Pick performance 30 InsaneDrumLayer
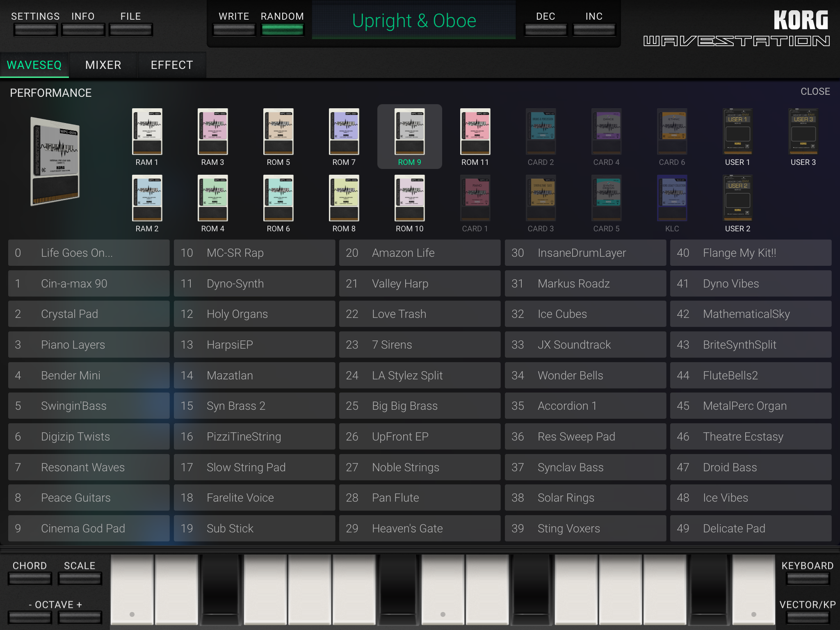Screen dimensions: 840x630 coord(585,253)
